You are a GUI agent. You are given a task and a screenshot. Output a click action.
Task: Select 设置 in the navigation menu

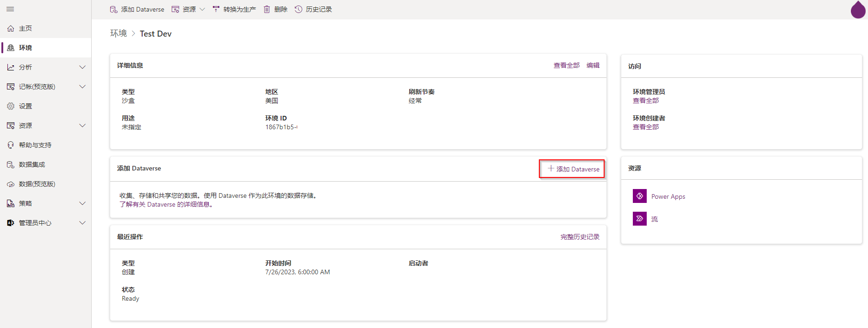pos(25,106)
